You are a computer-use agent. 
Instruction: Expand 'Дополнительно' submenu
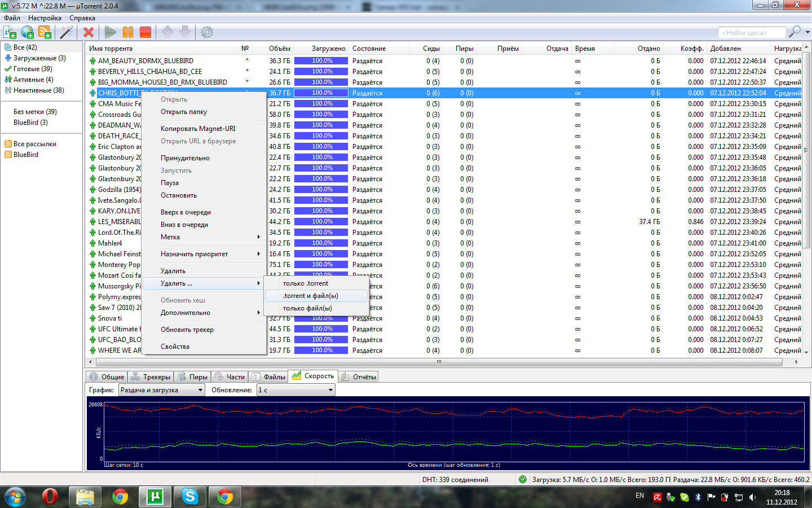pyautogui.click(x=204, y=313)
